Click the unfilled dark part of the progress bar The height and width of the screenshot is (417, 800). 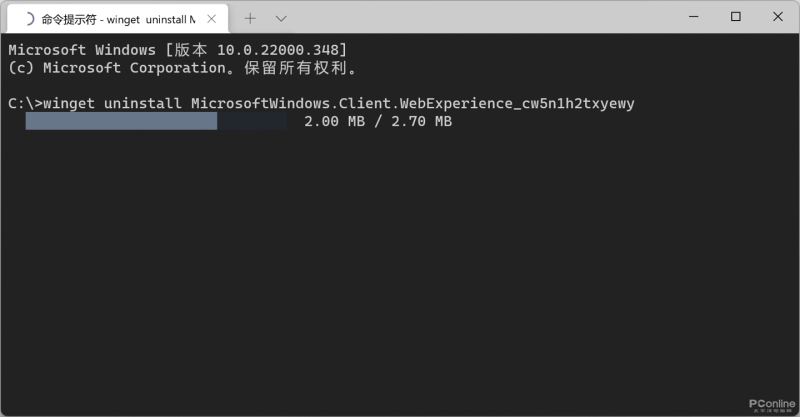[252, 121]
